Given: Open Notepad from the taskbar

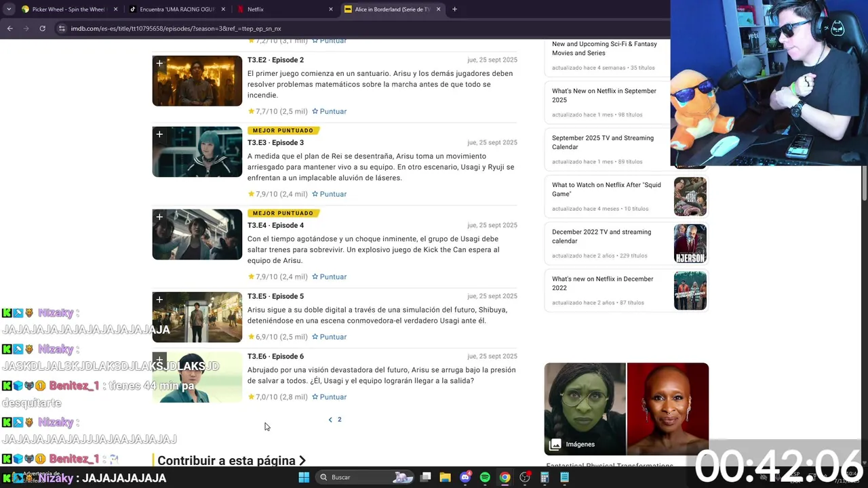Looking at the screenshot, I should 564,477.
